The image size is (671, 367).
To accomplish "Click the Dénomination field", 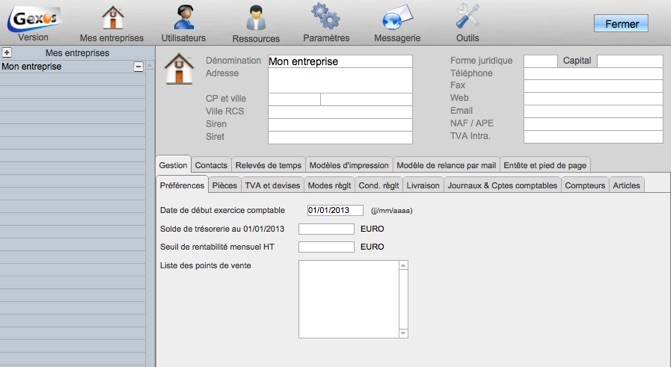I will tap(340, 61).
